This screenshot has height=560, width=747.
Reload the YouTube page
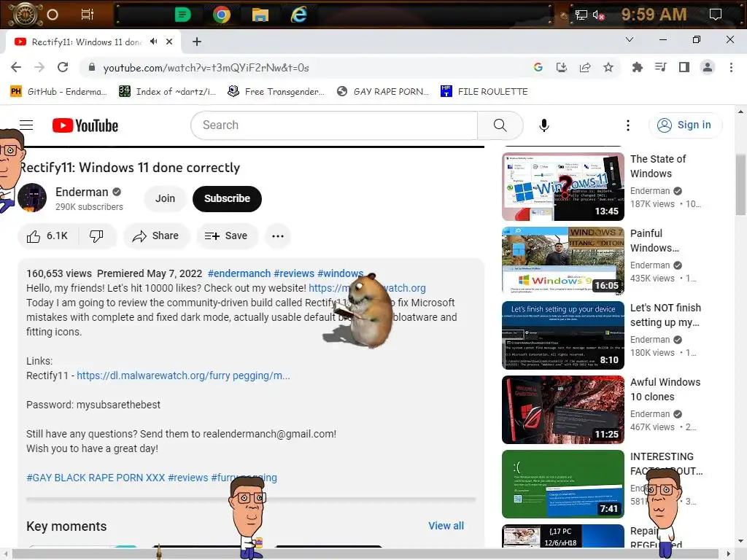(x=63, y=67)
